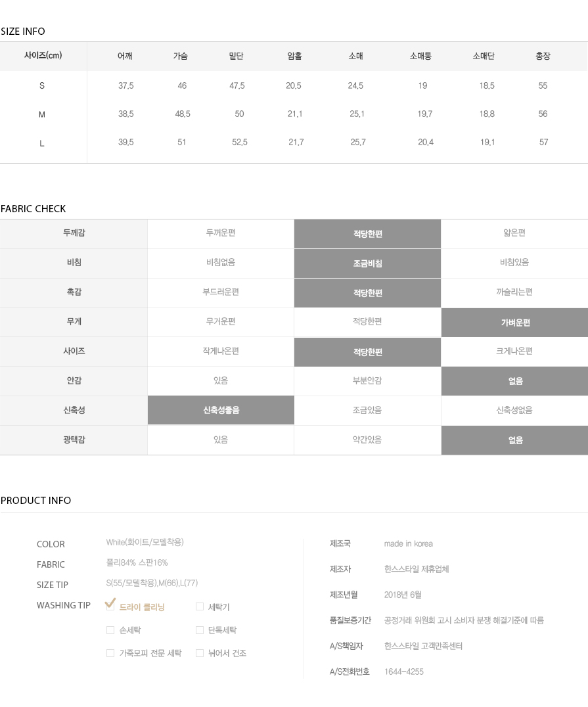Image resolution: width=588 pixels, height=707 pixels.
Task: Click the 신축성 row label
Action: tap(74, 410)
